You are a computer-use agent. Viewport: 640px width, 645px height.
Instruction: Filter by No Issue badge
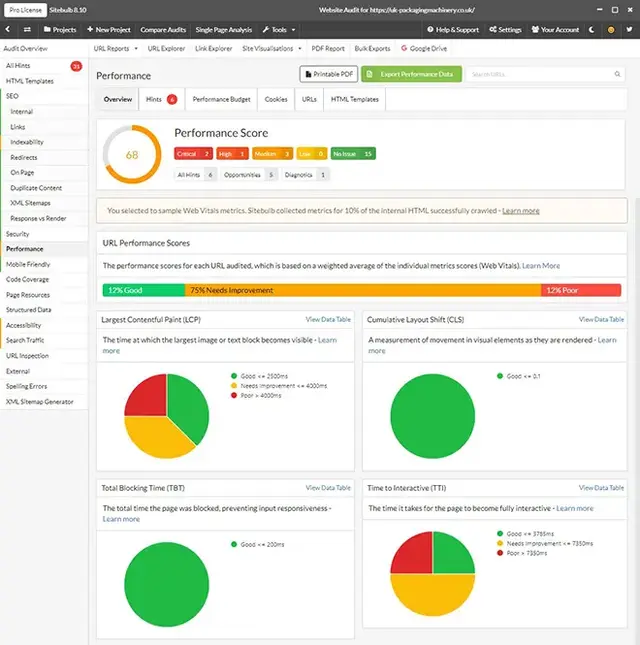353,154
